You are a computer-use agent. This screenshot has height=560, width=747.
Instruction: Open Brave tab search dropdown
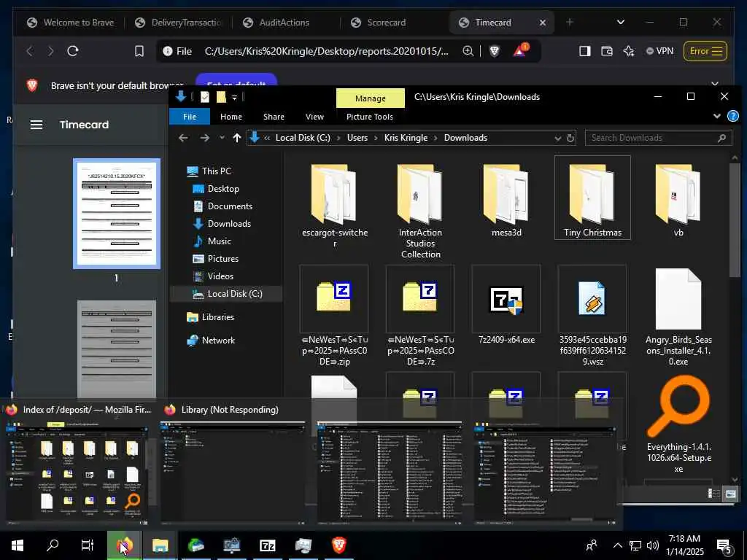pyautogui.click(x=620, y=22)
